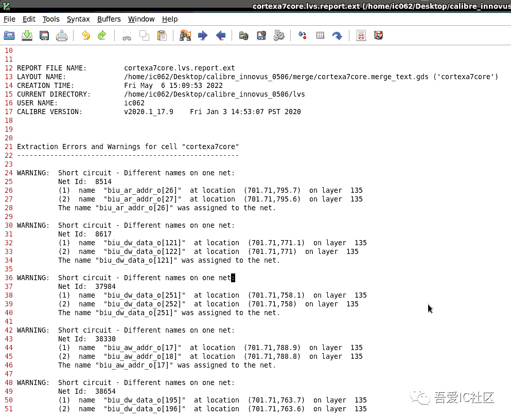Paste clipboard contents

(x=160, y=35)
